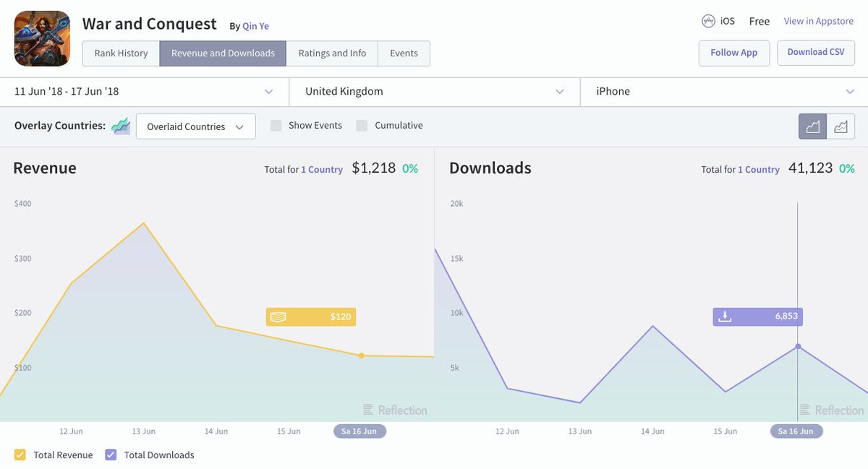Open the Overlaid Countries dropdown
868x469 pixels.
tap(195, 126)
